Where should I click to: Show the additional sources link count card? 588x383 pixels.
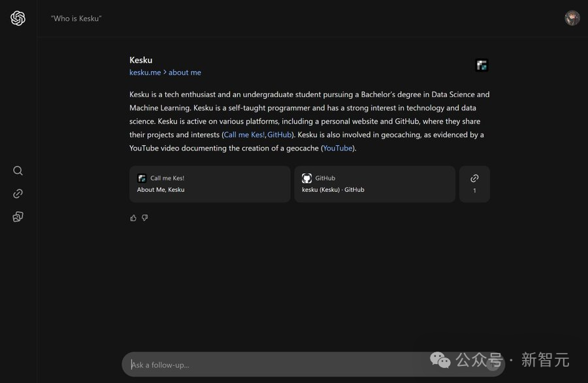coord(474,184)
